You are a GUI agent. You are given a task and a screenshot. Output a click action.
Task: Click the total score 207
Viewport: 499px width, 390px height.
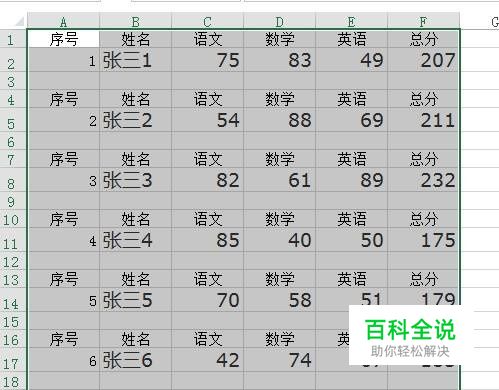click(423, 60)
